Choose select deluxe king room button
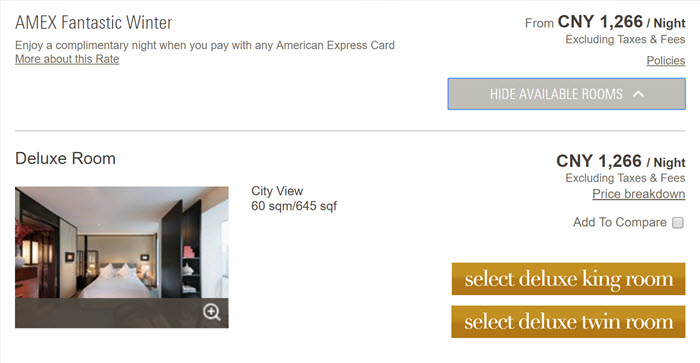The height and width of the screenshot is (363, 700). pos(568,279)
